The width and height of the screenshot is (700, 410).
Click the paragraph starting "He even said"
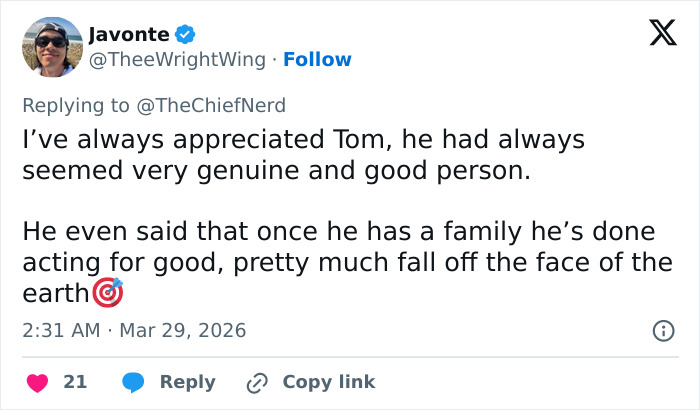(340, 262)
